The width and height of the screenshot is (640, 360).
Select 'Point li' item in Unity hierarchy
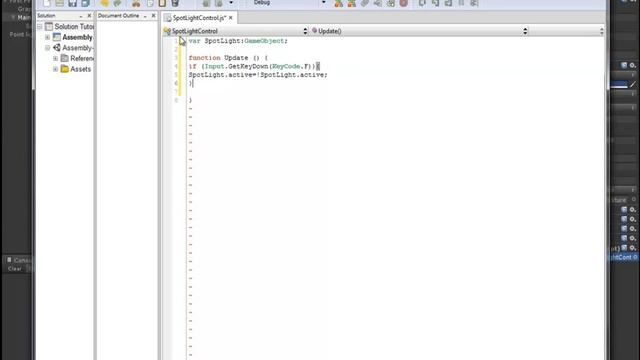click(20, 34)
